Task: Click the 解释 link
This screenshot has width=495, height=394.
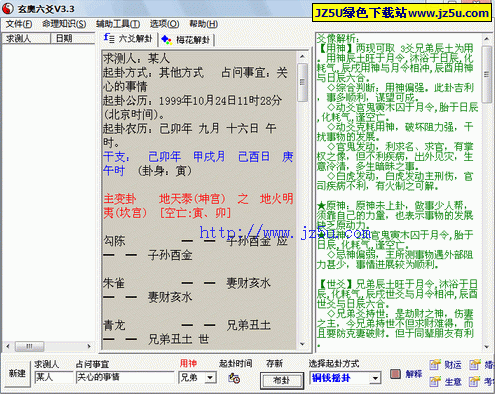Action: click(414, 374)
